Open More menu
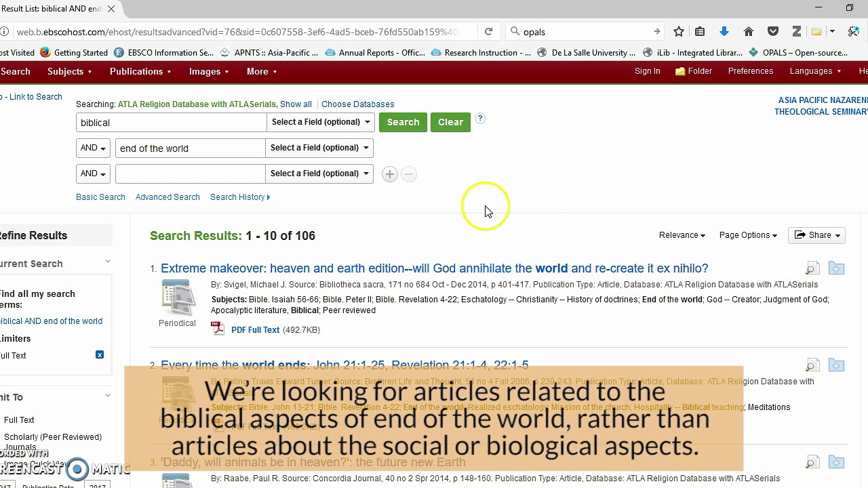This screenshot has height=488, width=868. click(262, 71)
